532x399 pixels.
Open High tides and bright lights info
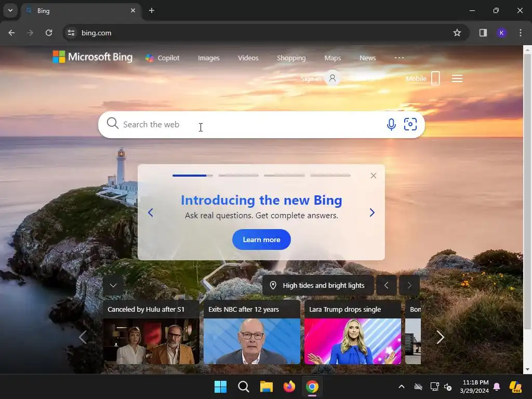click(x=318, y=285)
